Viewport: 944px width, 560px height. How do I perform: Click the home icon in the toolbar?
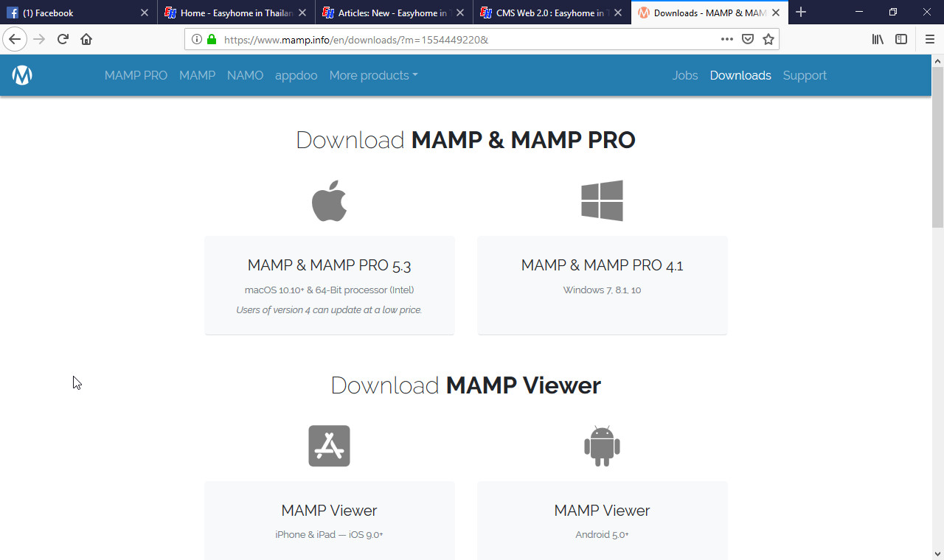86,39
